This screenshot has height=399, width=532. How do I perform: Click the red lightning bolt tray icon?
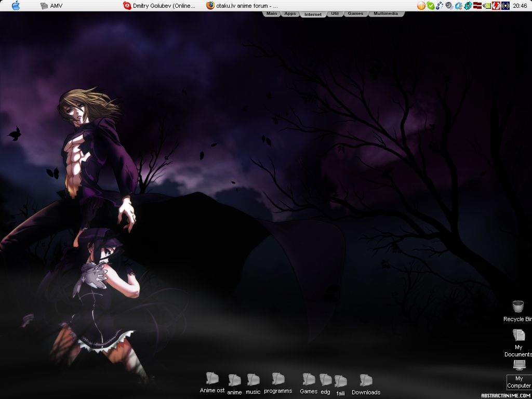point(496,6)
